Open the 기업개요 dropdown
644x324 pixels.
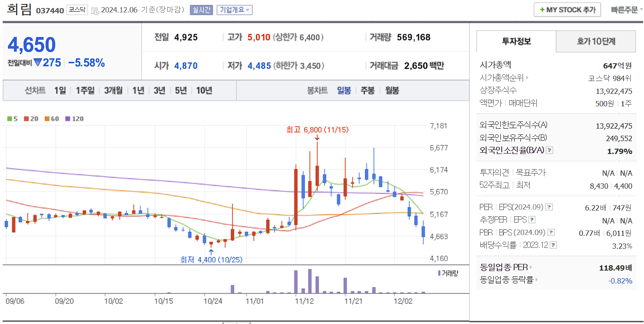point(234,10)
